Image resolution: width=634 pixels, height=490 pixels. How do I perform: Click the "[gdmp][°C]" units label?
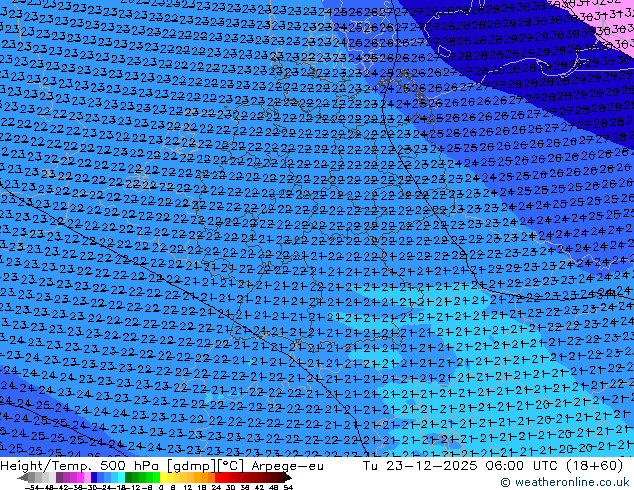pos(205,466)
